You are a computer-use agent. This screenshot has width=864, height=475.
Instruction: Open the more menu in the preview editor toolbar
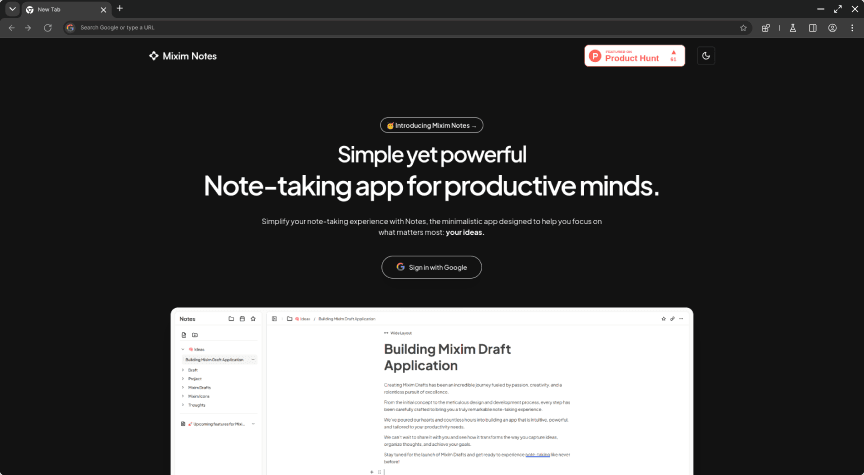pyautogui.click(x=681, y=319)
